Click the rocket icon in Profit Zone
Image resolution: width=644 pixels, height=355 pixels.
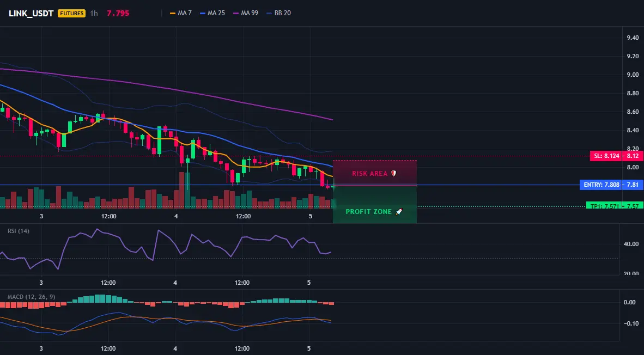tap(399, 212)
